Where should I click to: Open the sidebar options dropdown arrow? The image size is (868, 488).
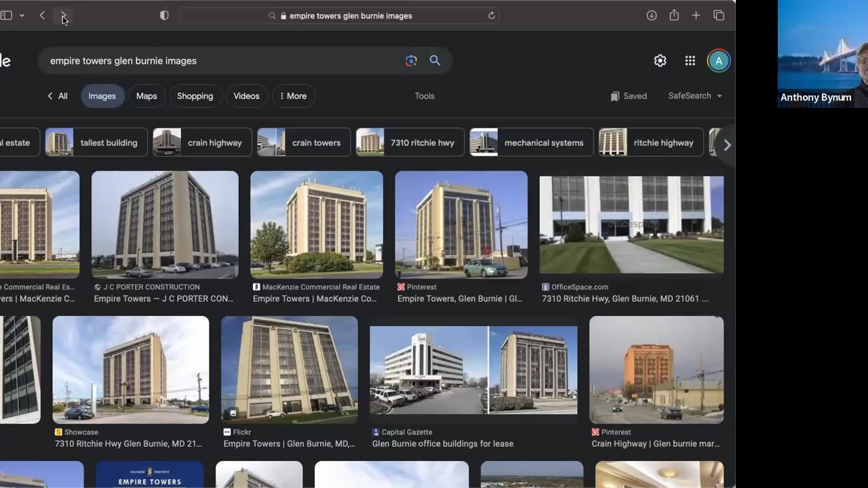(22, 16)
